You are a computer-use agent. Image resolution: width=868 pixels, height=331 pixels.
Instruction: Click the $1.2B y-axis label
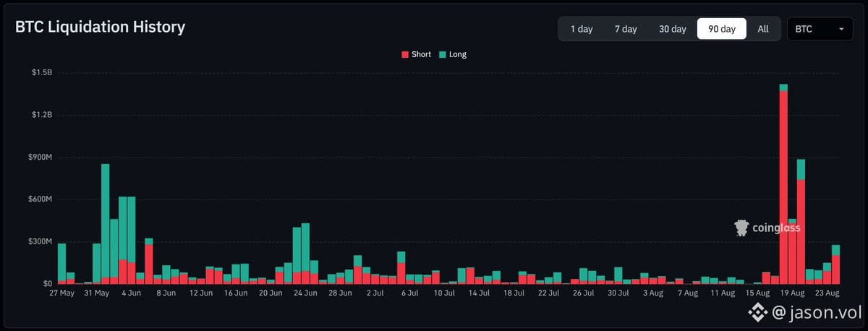[x=42, y=115]
